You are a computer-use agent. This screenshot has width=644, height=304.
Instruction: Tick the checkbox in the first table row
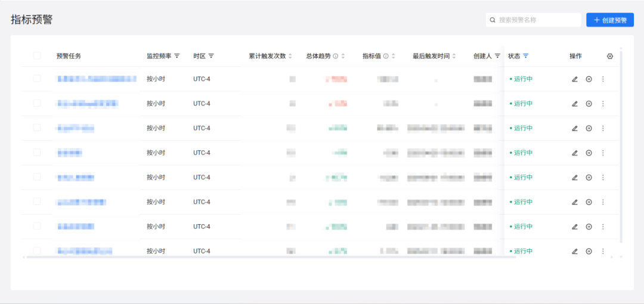[x=37, y=79]
